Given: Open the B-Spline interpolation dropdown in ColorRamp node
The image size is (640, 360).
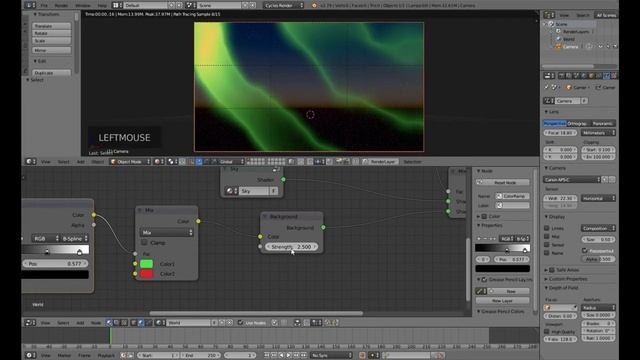Looking at the screenshot, I should tap(75, 238).
